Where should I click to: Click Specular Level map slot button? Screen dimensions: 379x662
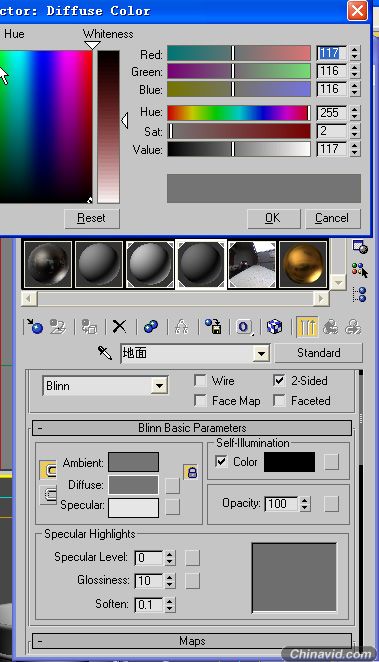[192, 558]
